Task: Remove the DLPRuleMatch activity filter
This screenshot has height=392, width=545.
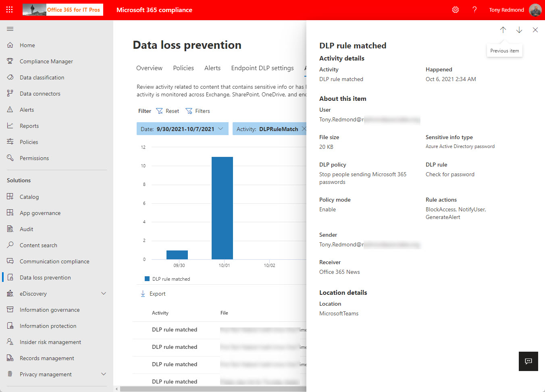Action: 304,128
